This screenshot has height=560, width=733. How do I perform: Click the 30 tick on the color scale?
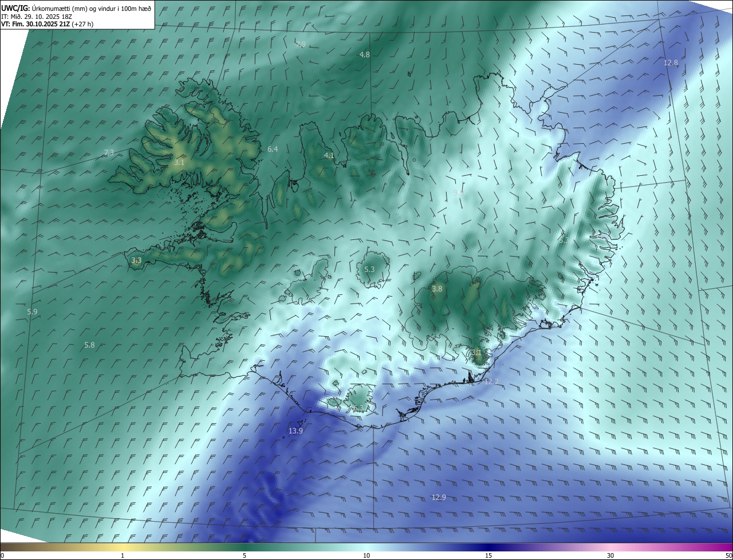pos(610,556)
